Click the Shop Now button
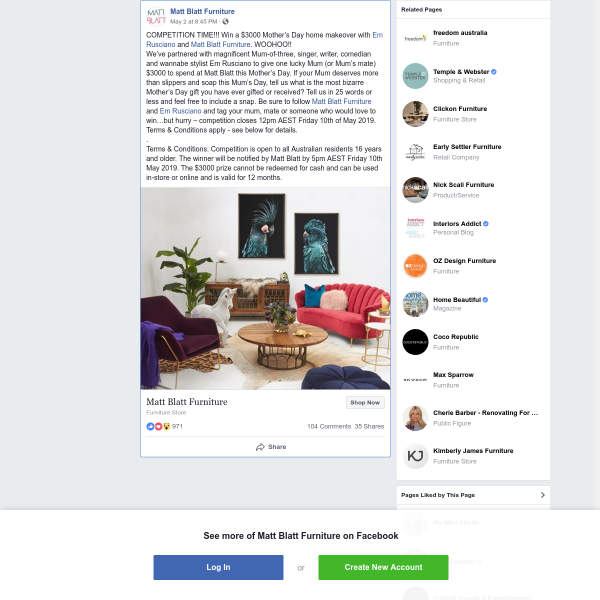600x600 pixels. 365,403
